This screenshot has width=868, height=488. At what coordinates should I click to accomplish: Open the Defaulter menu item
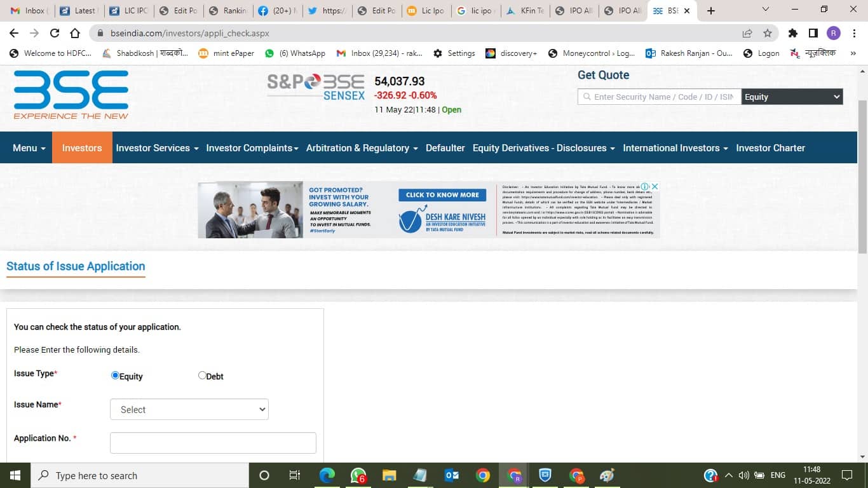[x=445, y=147]
